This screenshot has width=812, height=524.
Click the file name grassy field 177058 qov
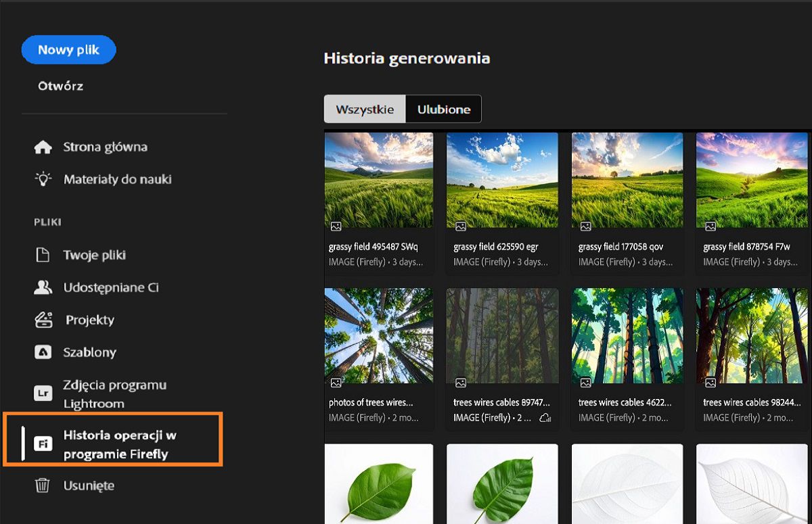(x=621, y=247)
